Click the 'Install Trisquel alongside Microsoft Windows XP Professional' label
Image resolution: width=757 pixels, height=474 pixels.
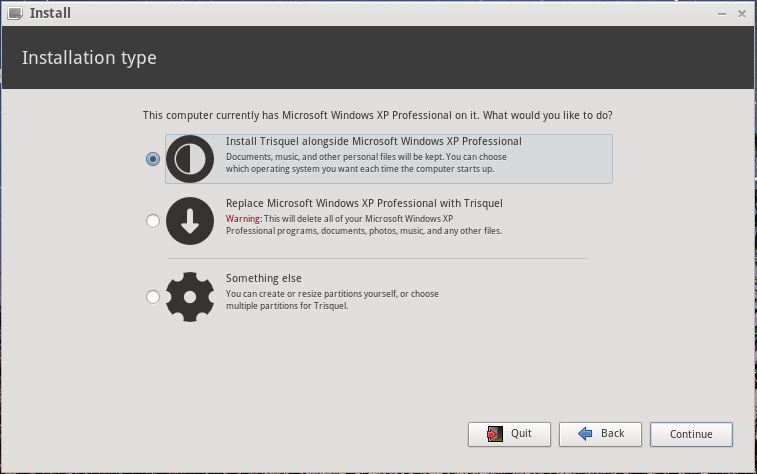(373, 142)
